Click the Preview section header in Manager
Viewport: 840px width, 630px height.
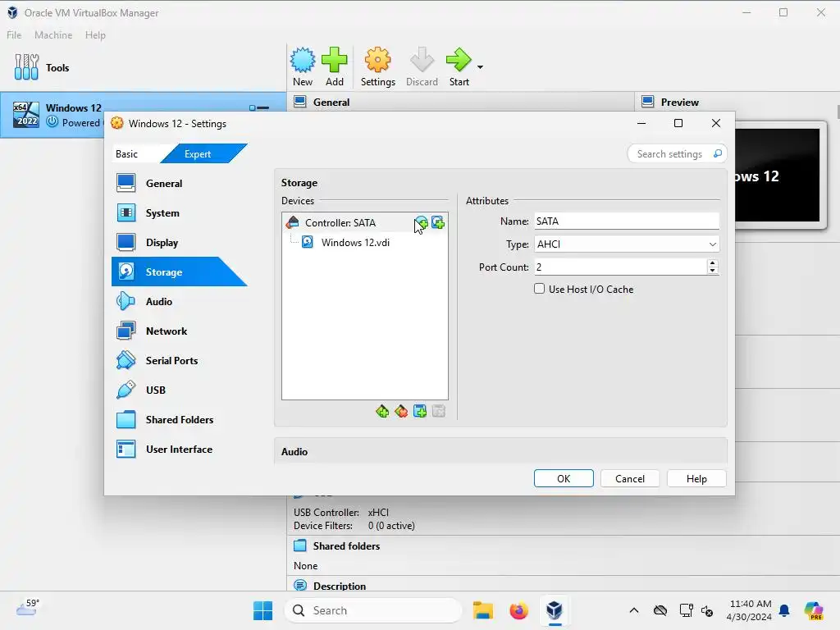(679, 102)
